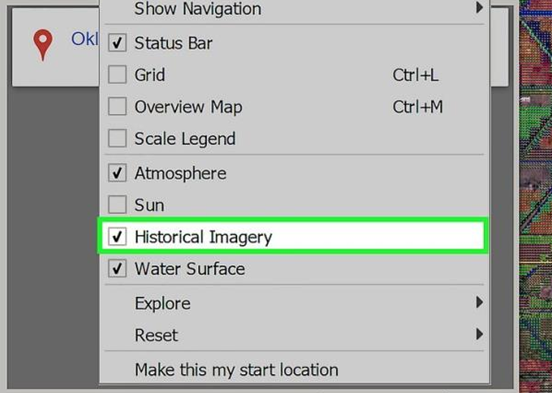Expand the Explore submenu arrow
The height and width of the screenshot is (393, 552).
point(479,302)
